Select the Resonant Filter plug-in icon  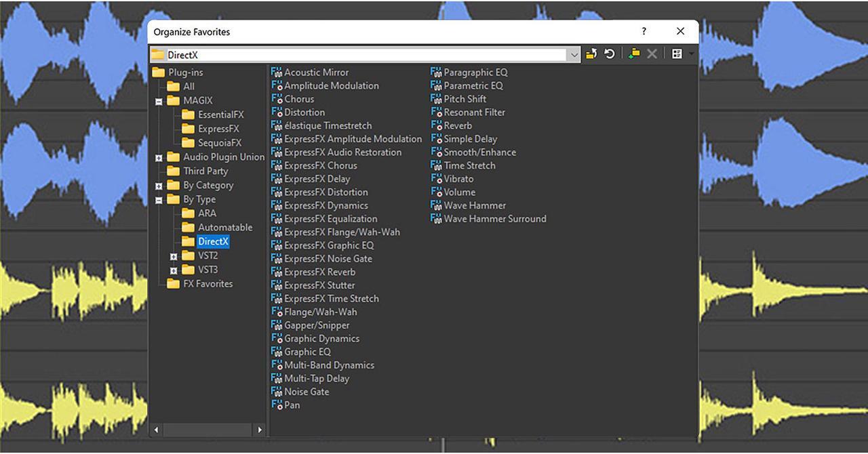[436, 112]
